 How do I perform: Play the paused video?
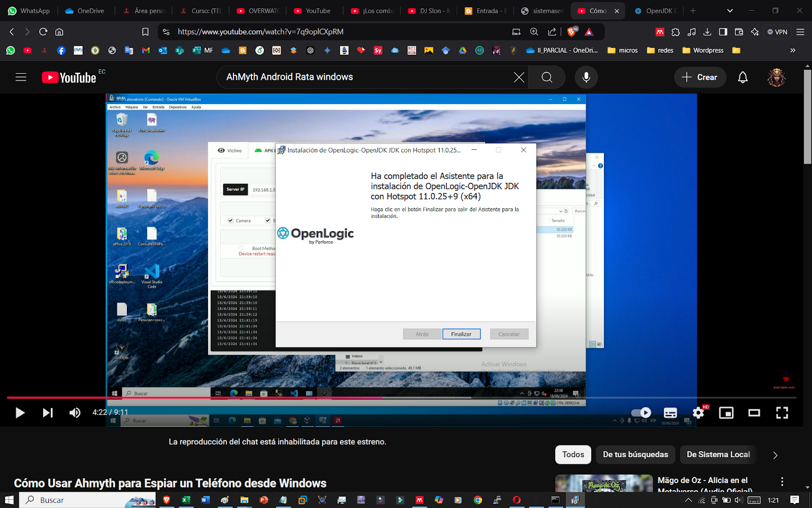[20, 412]
